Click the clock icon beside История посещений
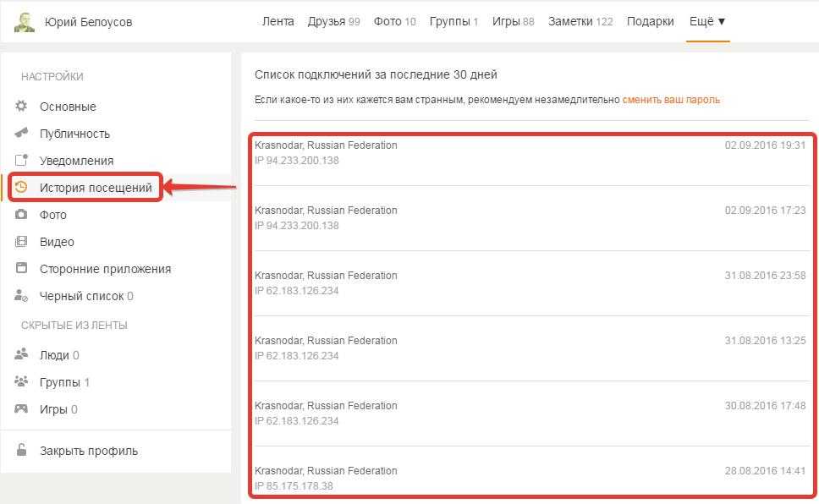This screenshot has height=504, width=819. [x=21, y=187]
